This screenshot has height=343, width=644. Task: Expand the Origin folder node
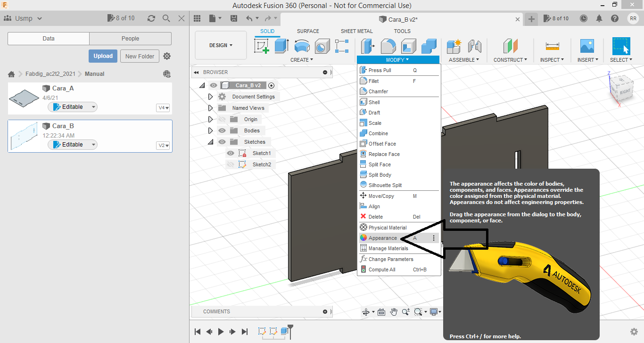[x=211, y=119]
